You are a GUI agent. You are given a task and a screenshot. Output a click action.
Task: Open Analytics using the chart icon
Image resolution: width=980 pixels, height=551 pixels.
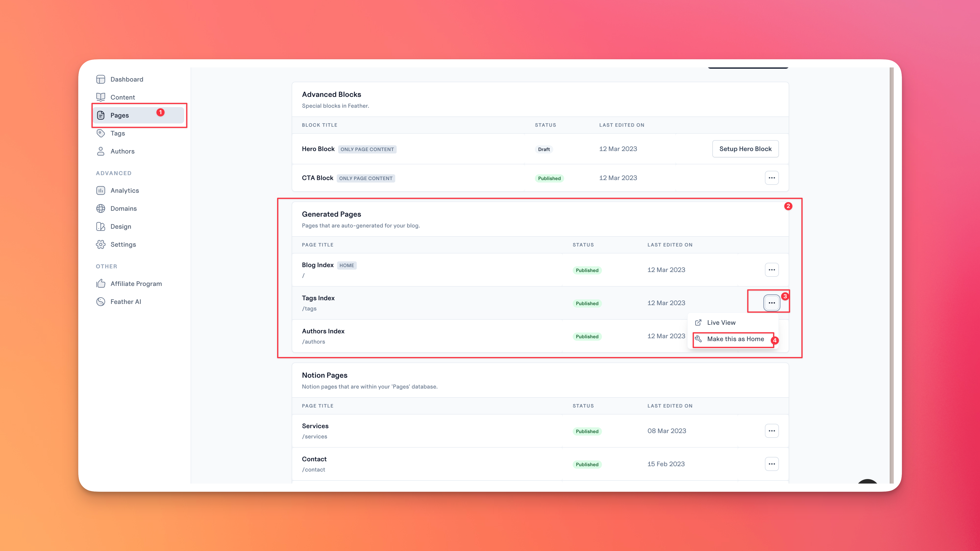tap(101, 190)
